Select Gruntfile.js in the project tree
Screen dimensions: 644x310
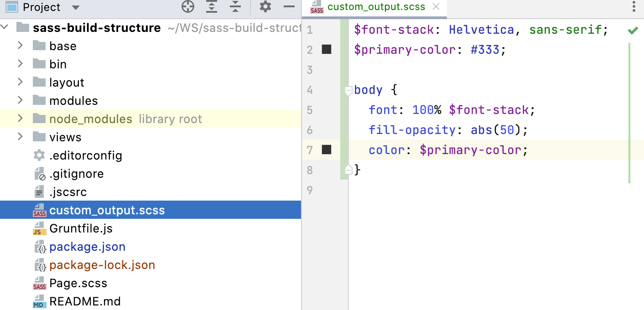81,228
